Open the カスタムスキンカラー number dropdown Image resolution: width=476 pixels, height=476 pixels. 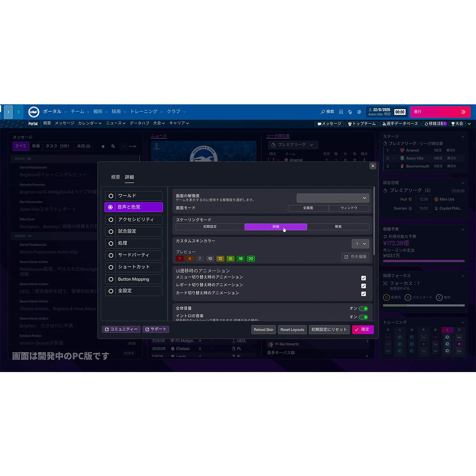pos(361,244)
